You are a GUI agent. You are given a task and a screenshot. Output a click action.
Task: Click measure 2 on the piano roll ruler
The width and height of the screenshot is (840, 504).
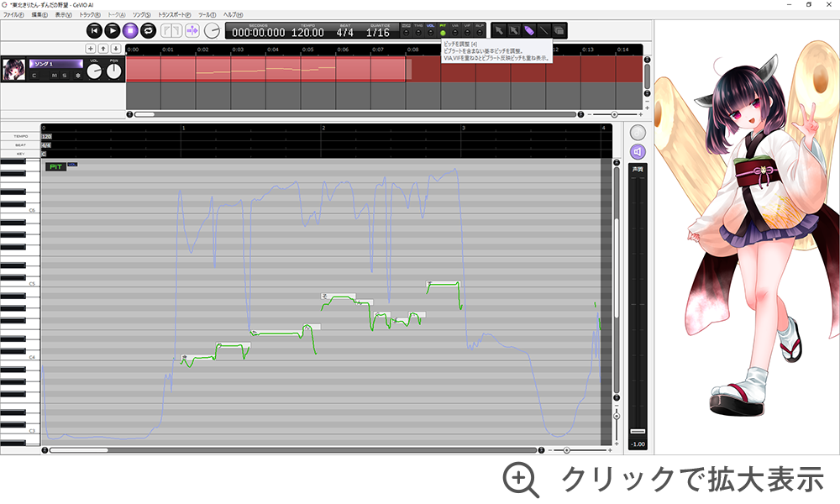[x=323, y=128]
